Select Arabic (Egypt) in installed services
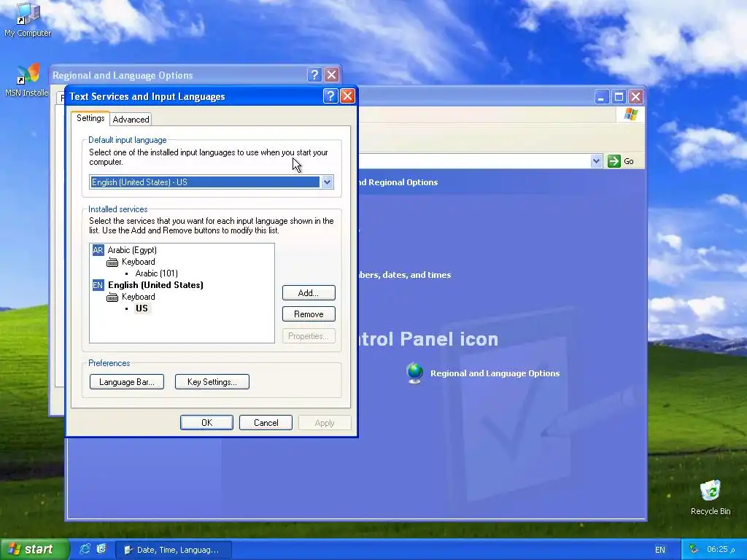Image resolution: width=747 pixels, height=560 pixels. coord(132,250)
